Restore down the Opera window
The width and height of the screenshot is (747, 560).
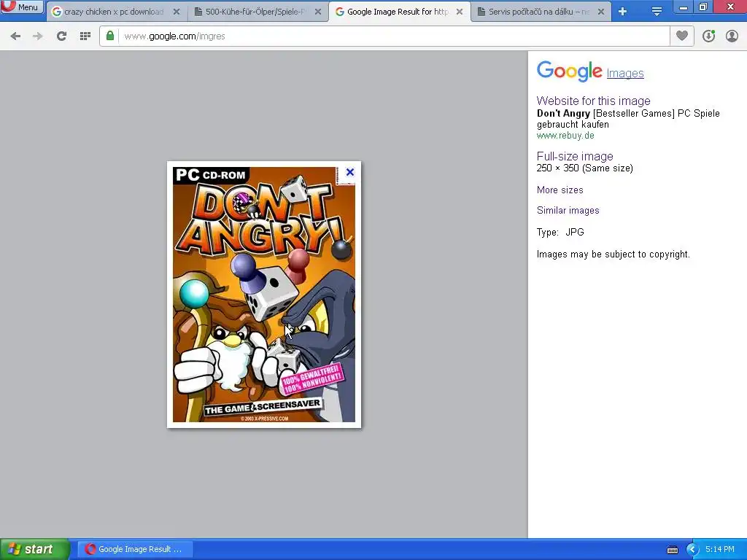tap(703, 7)
